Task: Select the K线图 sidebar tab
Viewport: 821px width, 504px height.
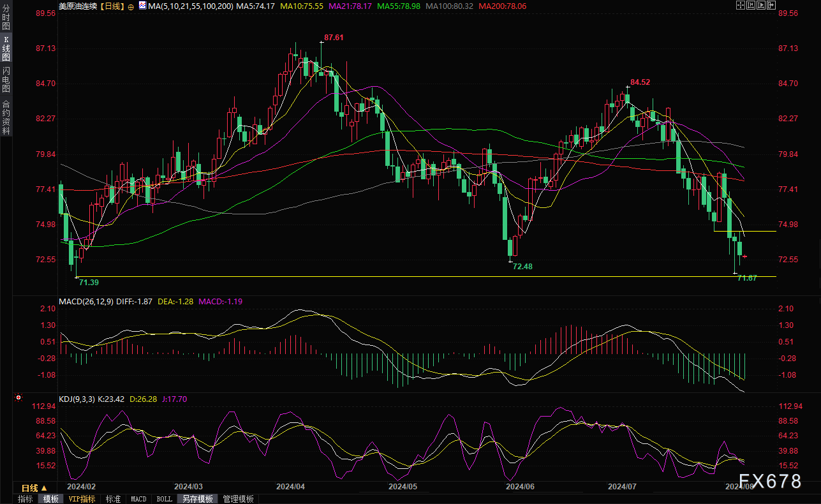Action: click(x=6, y=48)
